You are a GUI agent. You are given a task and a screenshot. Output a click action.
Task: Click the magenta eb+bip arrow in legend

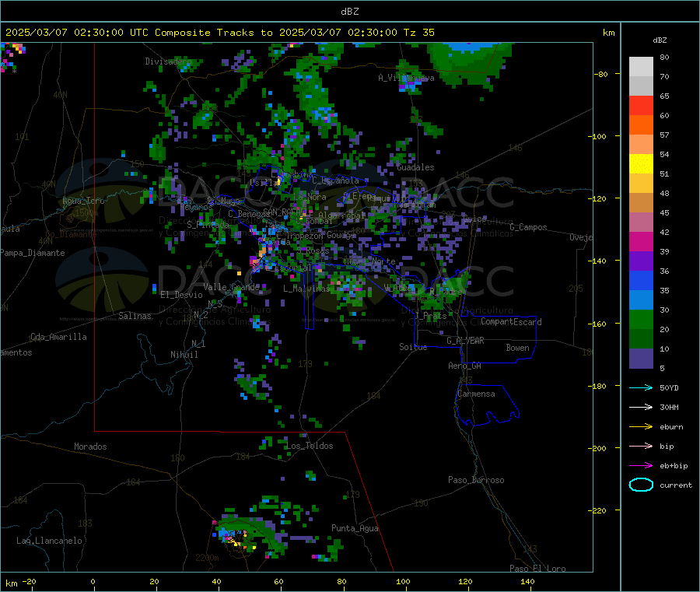click(641, 466)
